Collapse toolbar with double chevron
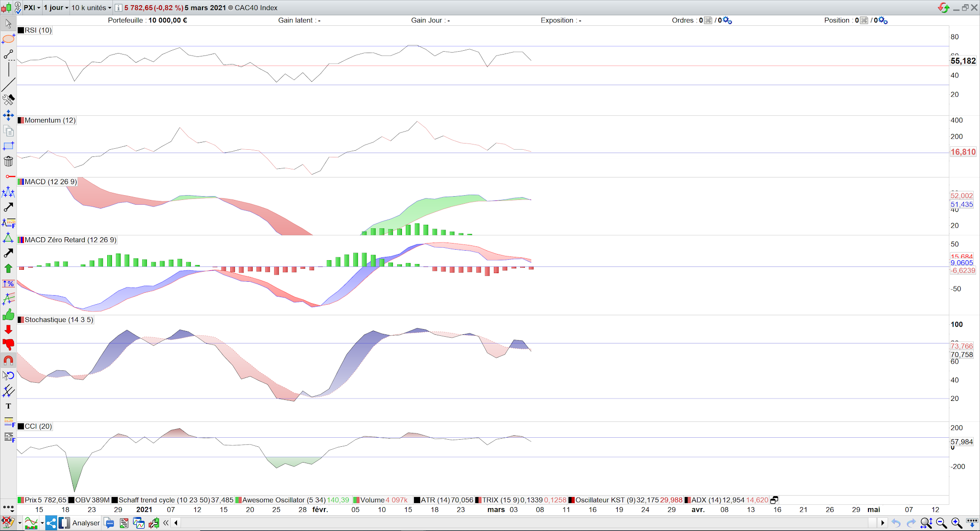 166,523
